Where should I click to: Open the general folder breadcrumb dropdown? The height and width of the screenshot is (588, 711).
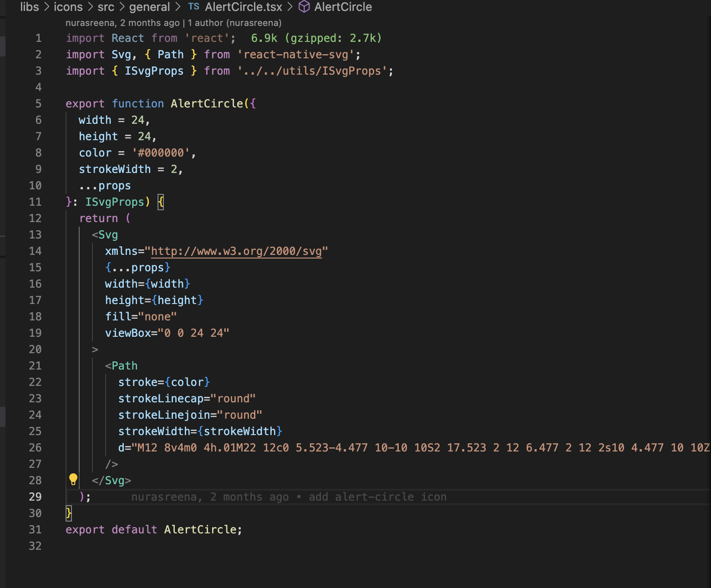[x=149, y=7]
